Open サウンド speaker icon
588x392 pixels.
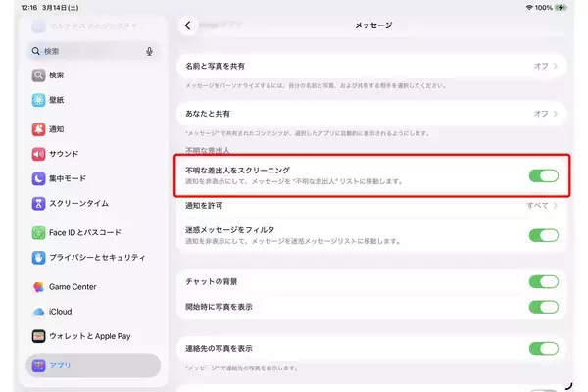click(x=38, y=154)
